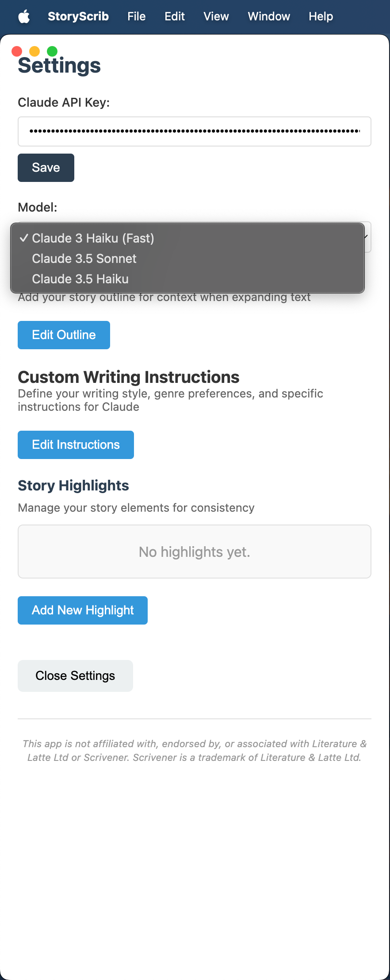Screen dimensions: 390x980
Task: Click the Edit Outline button
Action: point(64,335)
